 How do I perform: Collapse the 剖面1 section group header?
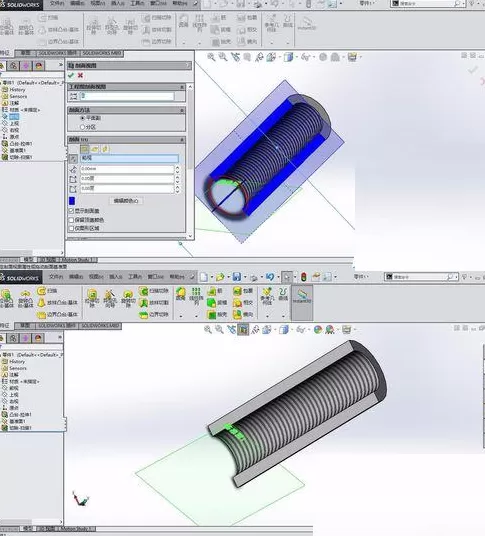click(x=182, y=139)
